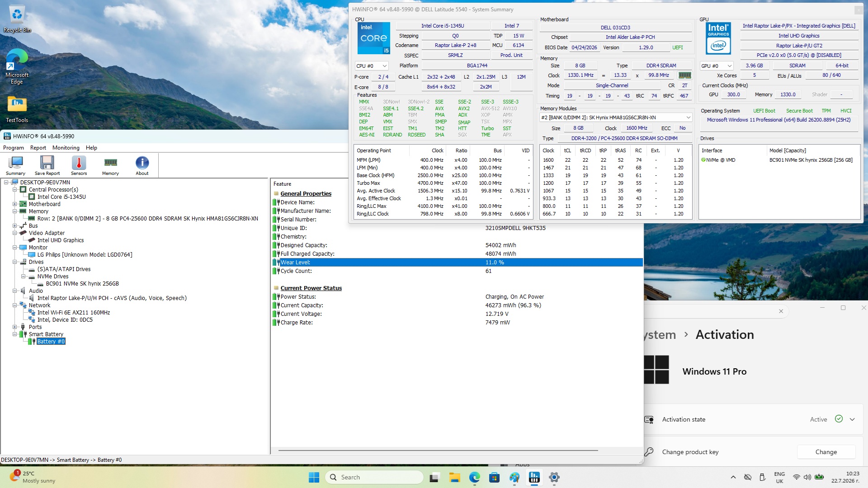868x488 pixels.
Task: Select BC901 NVMe SK hynix 256GB tree item
Action: (x=82, y=284)
